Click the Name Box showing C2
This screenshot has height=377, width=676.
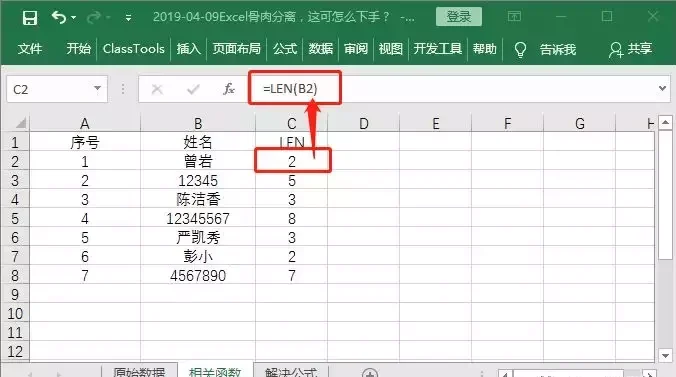coord(57,89)
